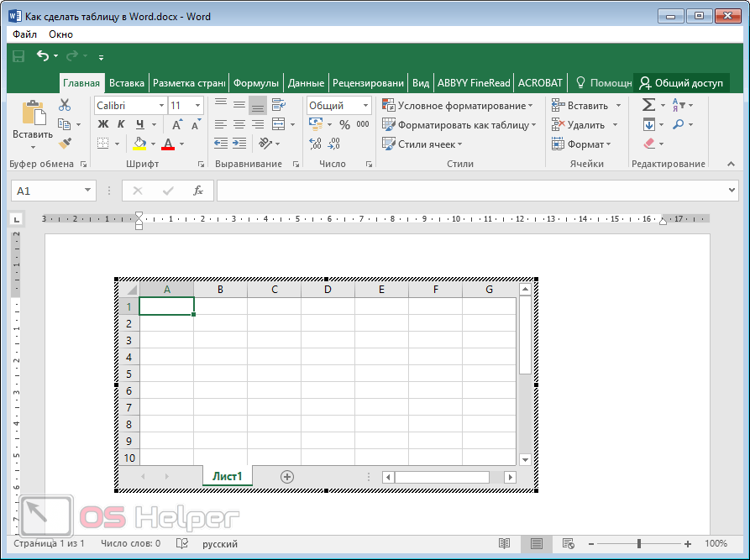Click the percent style icon

pyautogui.click(x=344, y=124)
